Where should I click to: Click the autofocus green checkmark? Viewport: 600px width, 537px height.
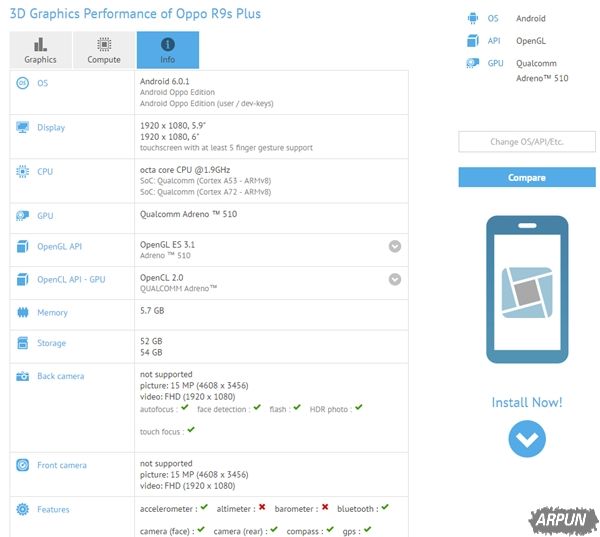[x=187, y=408]
